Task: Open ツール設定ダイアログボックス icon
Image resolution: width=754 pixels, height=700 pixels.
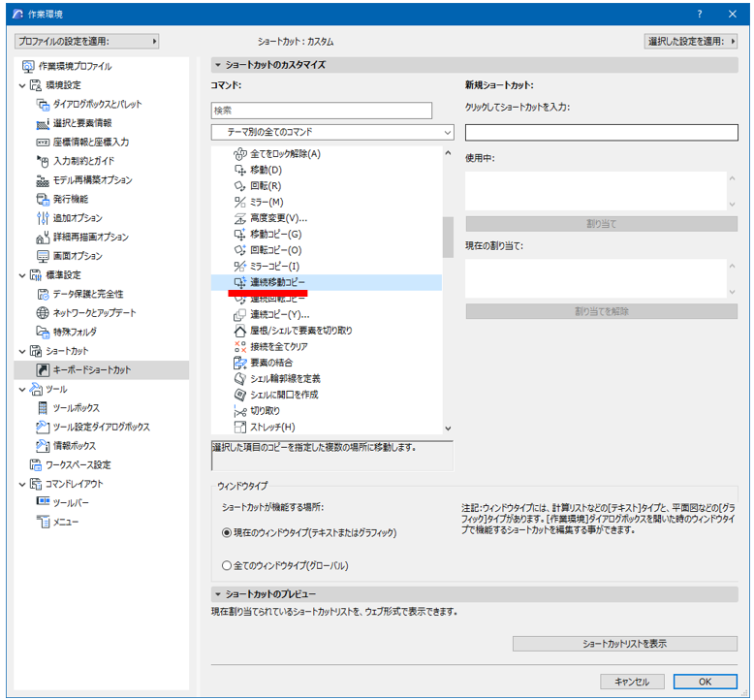Action: click(x=43, y=427)
